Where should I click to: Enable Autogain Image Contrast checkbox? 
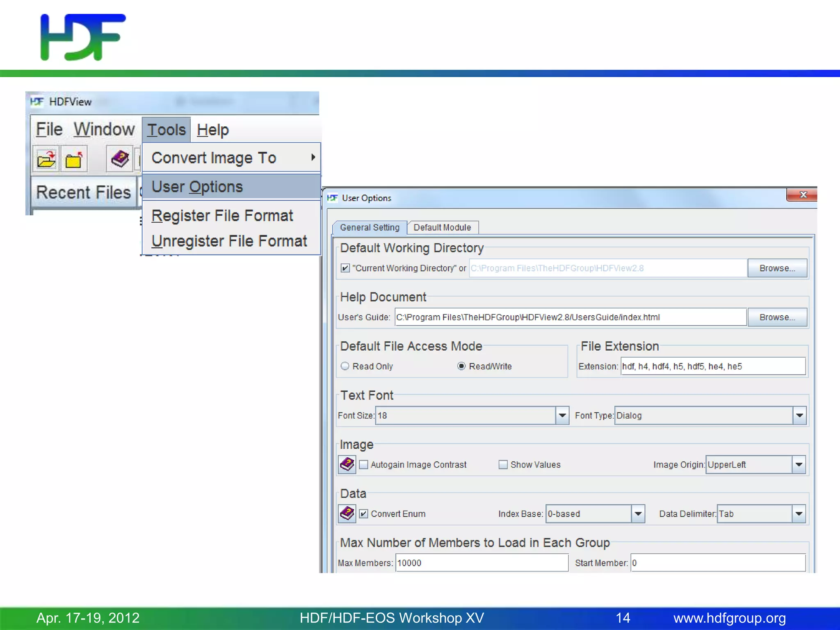[363, 465]
